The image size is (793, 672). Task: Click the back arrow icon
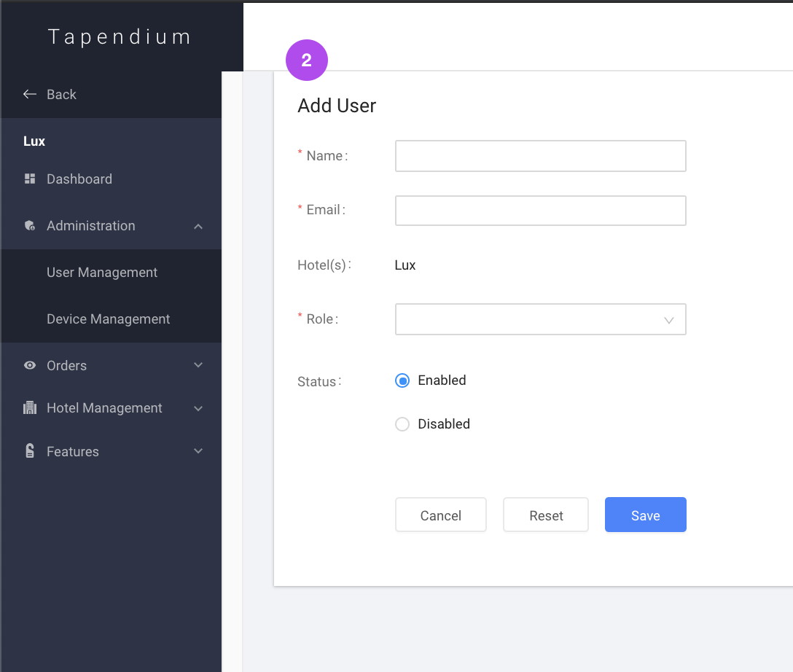[29, 93]
